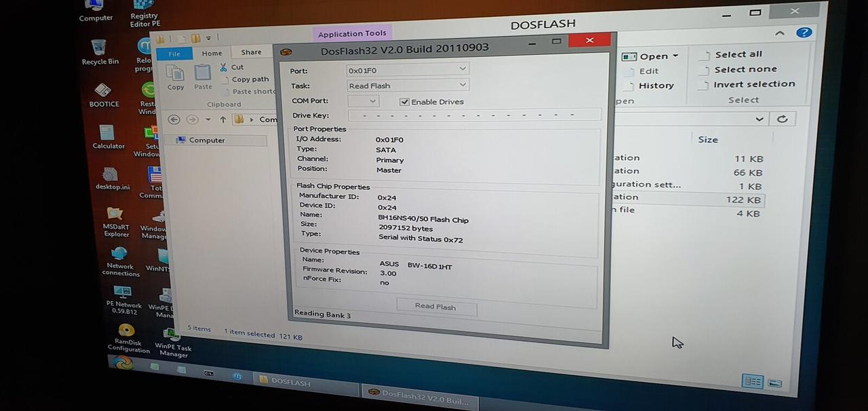The height and width of the screenshot is (411, 868).
Task: Open the Computer desktop icon
Action: (x=96, y=8)
